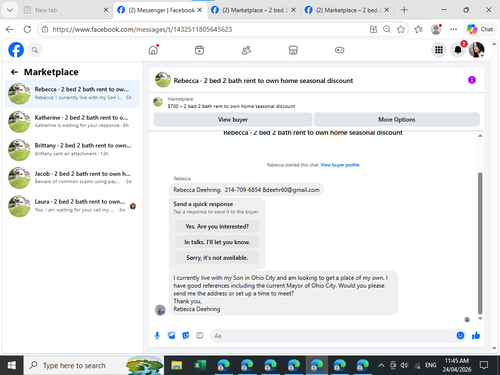Switch to the first Marketplace – 2 bed tab
Viewport: 500px width, 375px height.
coord(254,10)
